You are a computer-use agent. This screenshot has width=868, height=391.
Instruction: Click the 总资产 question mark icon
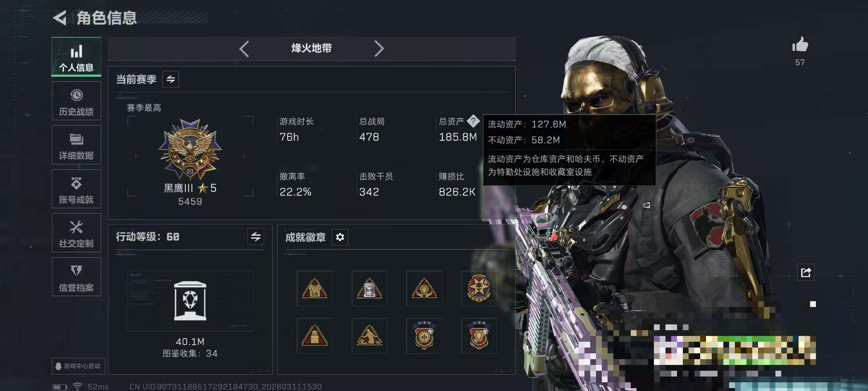(473, 121)
